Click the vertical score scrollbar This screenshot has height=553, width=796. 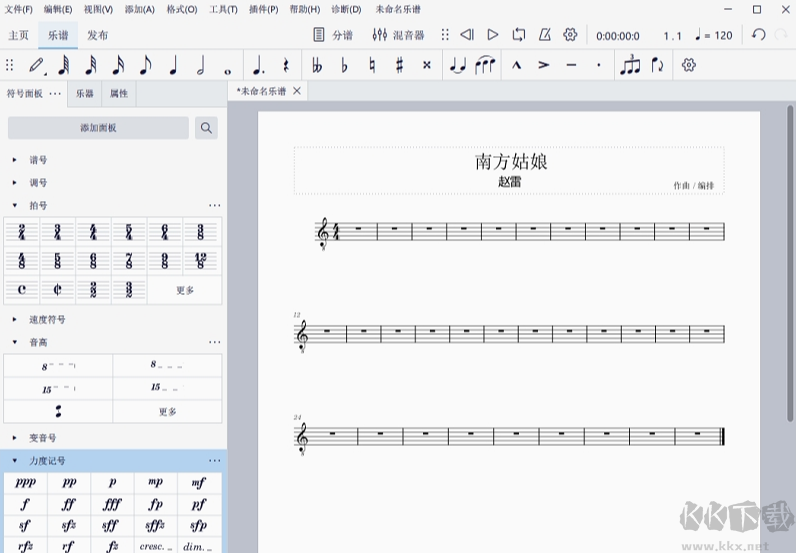790,264
